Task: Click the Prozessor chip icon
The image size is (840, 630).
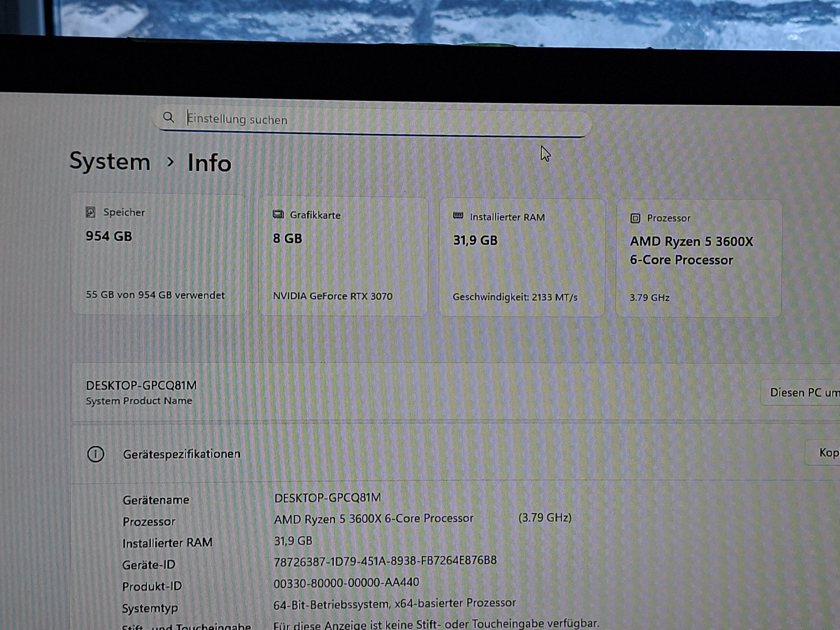Action: coord(635,218)
